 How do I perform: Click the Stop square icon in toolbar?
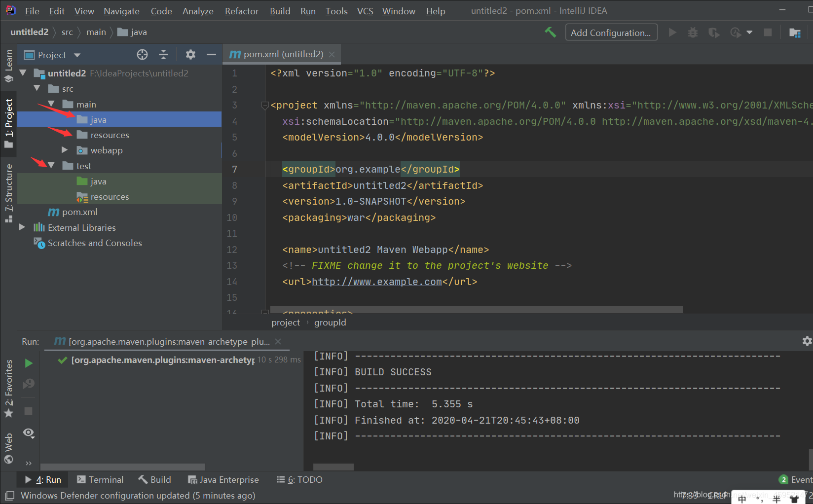(768, 33)
